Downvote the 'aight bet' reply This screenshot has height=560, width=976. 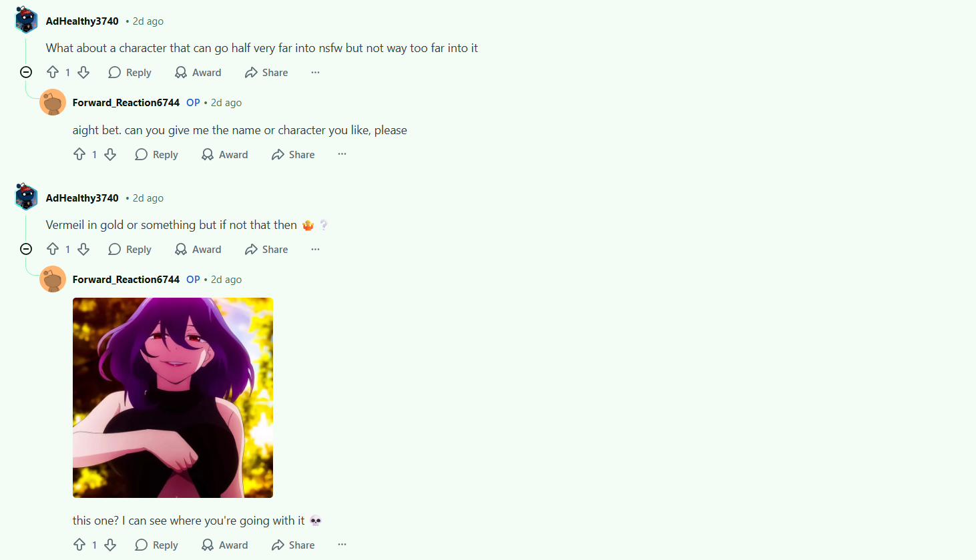pyautogui.click(x=110, y=154)
